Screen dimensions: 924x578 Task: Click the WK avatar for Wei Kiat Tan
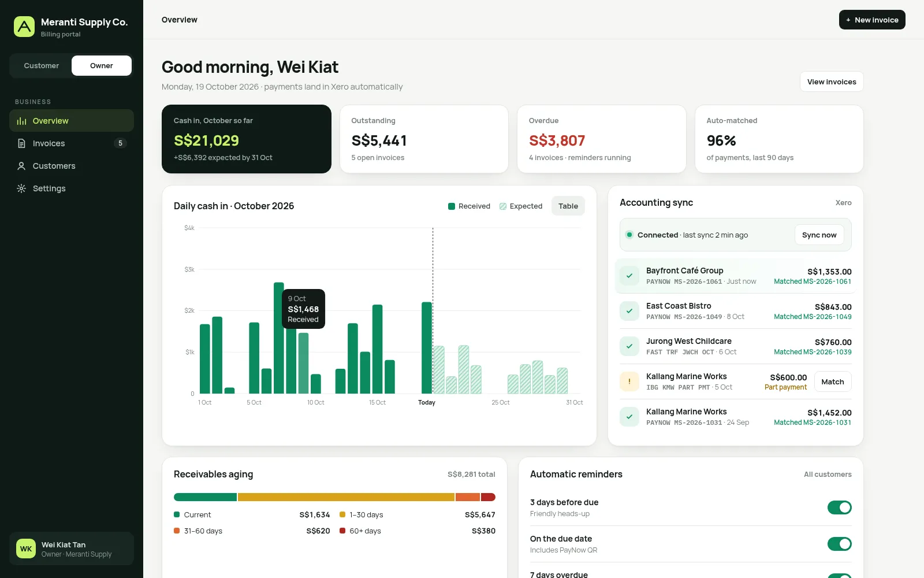pyautogui.click(x=26, y=549)
